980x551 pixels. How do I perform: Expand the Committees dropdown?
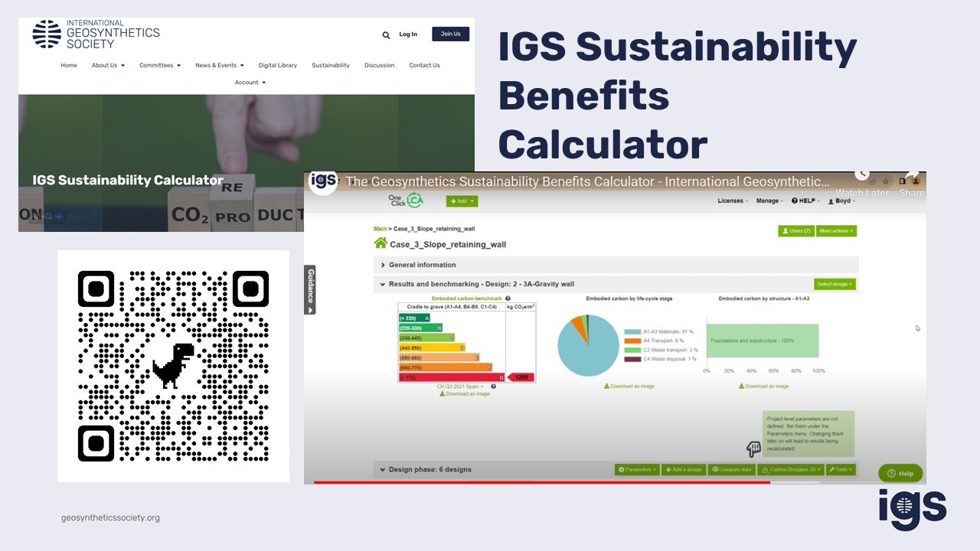[160, 65]
